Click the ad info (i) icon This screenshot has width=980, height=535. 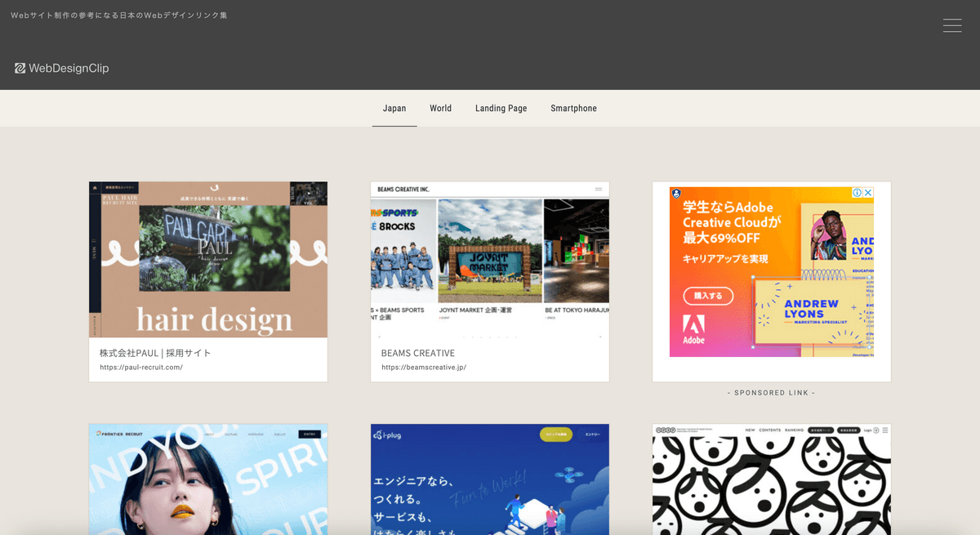pos(857,193)
